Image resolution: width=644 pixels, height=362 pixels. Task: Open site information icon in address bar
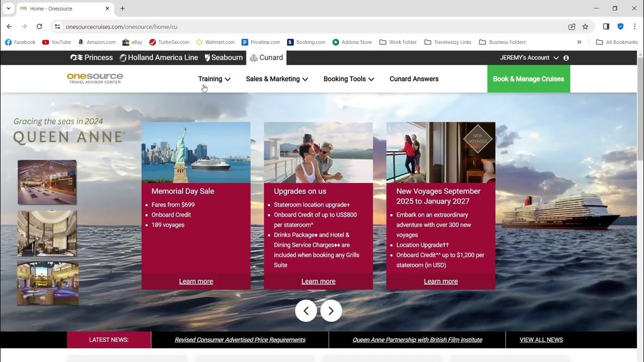[57, 27]
